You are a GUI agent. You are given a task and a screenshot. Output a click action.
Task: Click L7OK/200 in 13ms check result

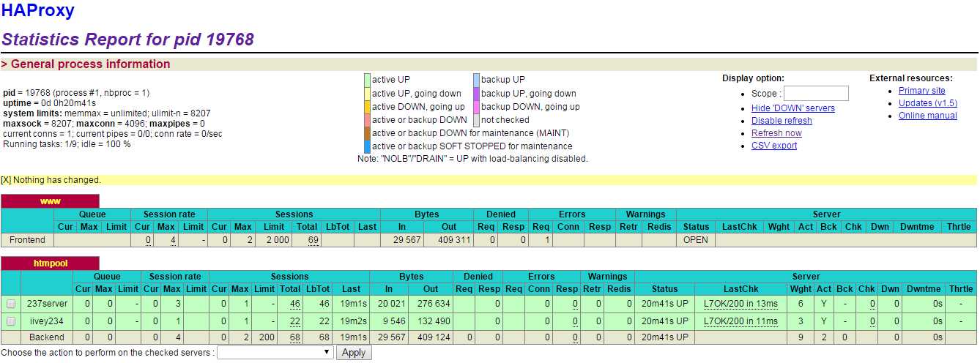point(740,304)
